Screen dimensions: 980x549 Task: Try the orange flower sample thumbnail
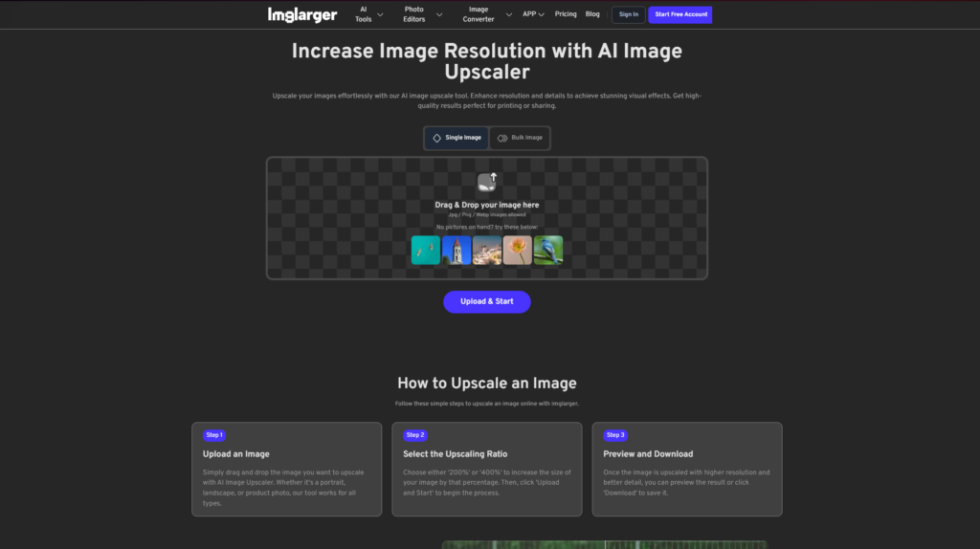(x=518, y=250)
